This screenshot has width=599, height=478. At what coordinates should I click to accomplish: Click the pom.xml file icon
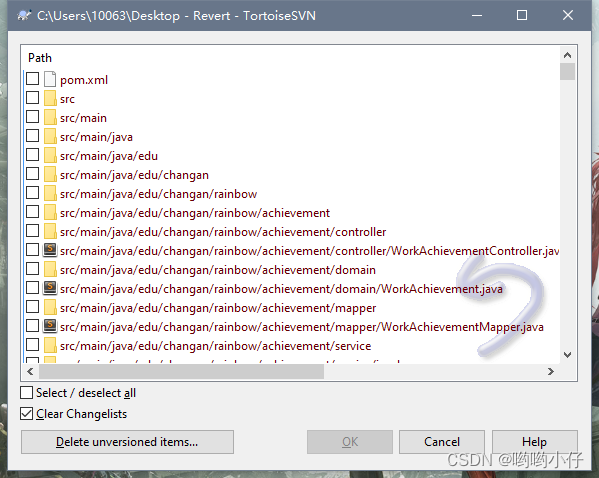[50, 79]
